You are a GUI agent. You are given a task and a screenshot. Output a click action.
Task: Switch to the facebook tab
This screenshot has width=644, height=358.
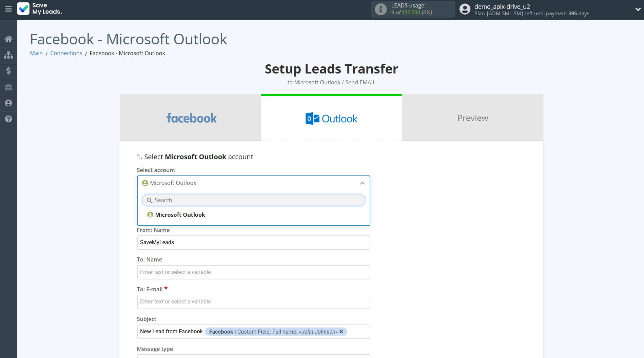click(191, 118)
